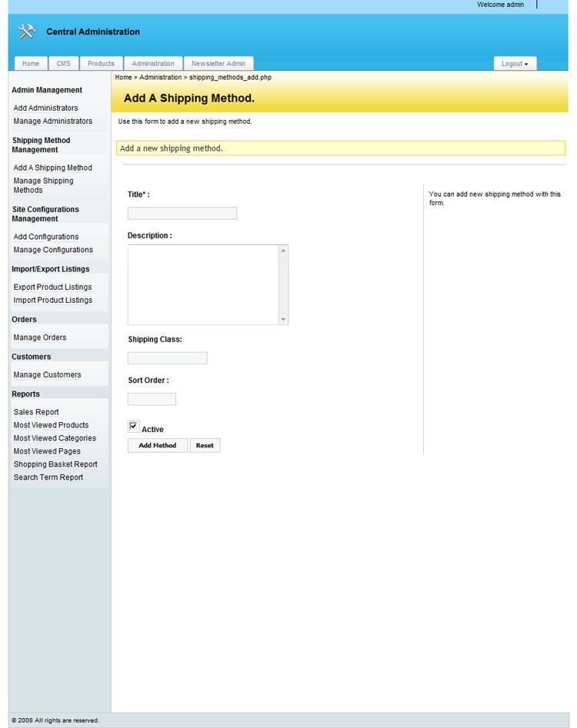This screenshot has width=577, height=728.
Task: Click the 2008 All rights are reserved footer
Action: coord(55,720)
